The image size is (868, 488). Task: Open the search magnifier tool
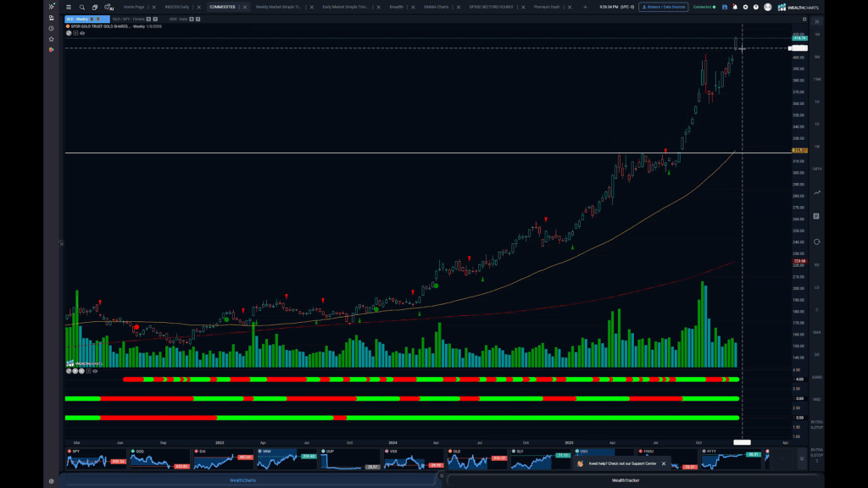tap(82, 7)
